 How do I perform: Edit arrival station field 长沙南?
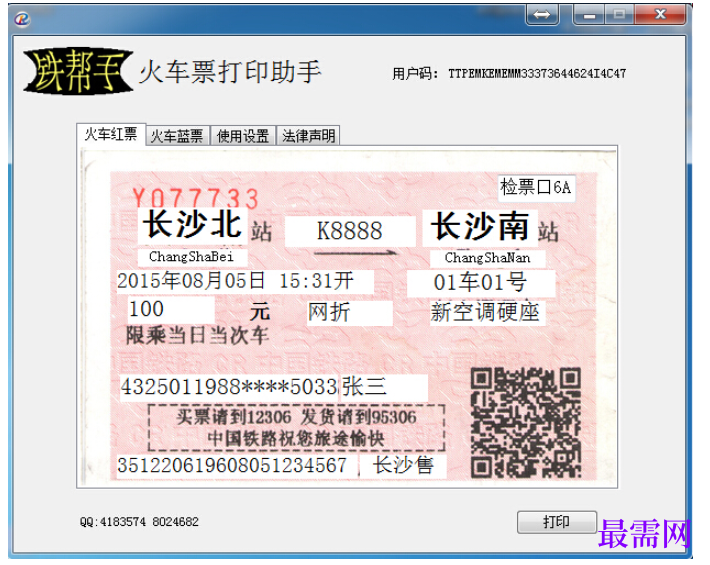point(480,227)
